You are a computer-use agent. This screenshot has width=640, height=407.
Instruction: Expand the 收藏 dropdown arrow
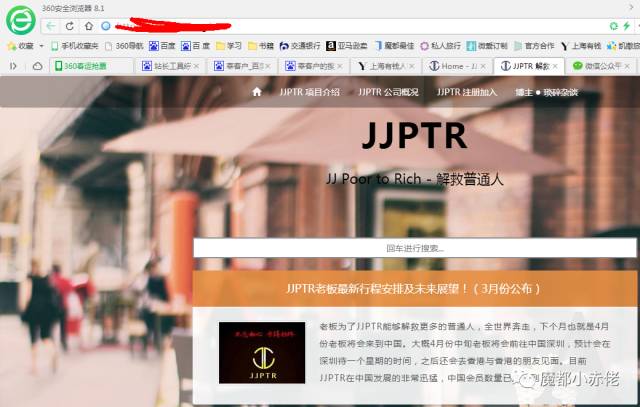(41, 46)
